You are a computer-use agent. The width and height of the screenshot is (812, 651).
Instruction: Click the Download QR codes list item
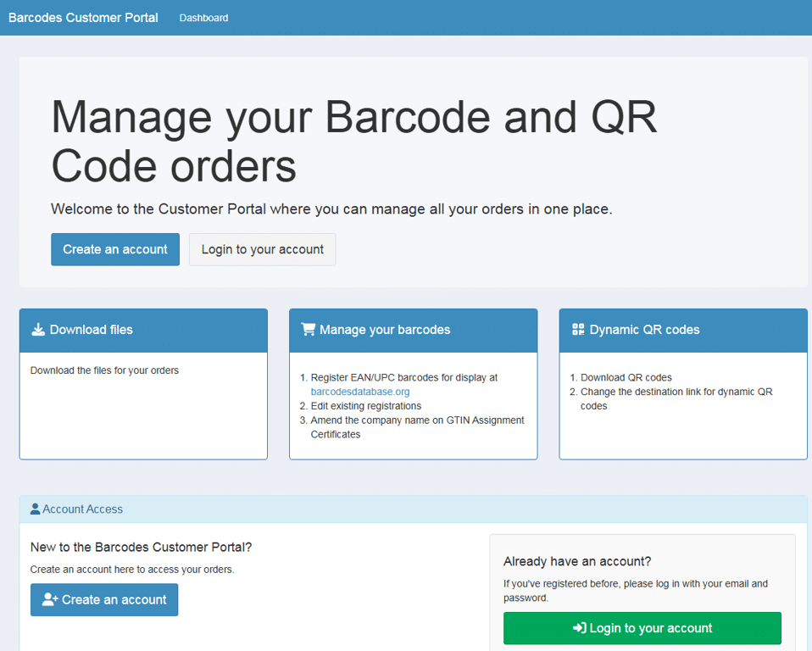(x=626, y=377)
